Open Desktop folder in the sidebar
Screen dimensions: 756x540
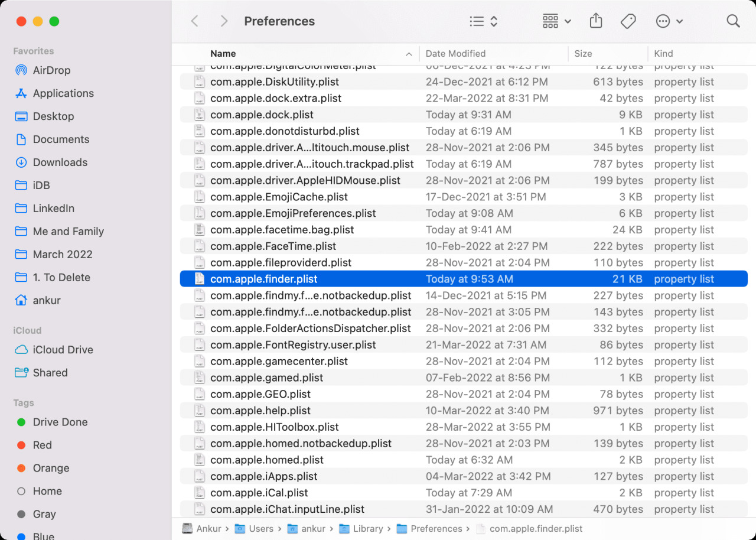[x=44, y=116]
